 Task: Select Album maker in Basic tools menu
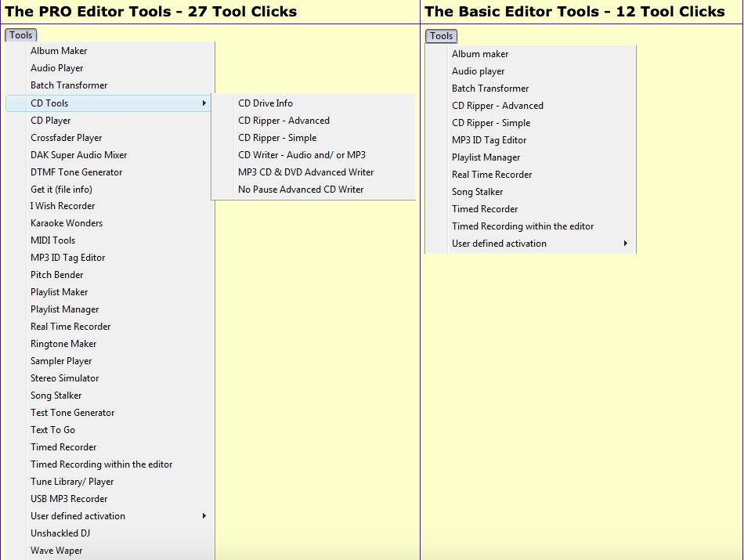(x=480, y=54)
